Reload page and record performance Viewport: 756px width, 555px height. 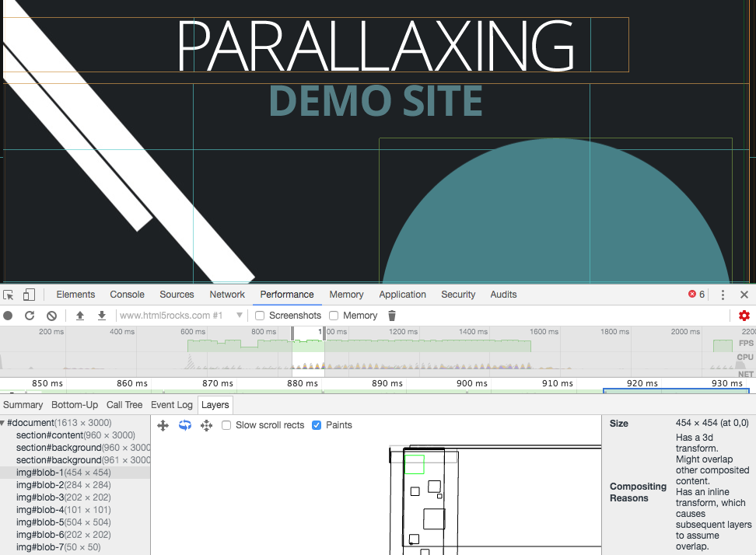(x=30, y=316)
